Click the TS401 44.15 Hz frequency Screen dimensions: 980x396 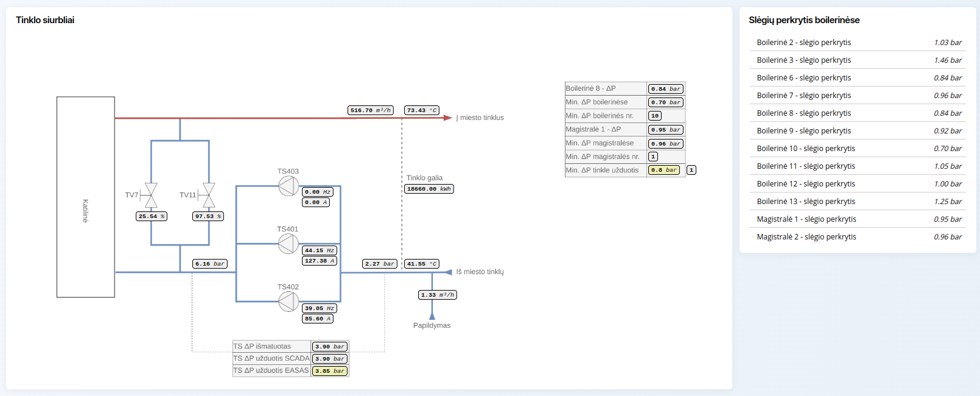click(320, 250)
